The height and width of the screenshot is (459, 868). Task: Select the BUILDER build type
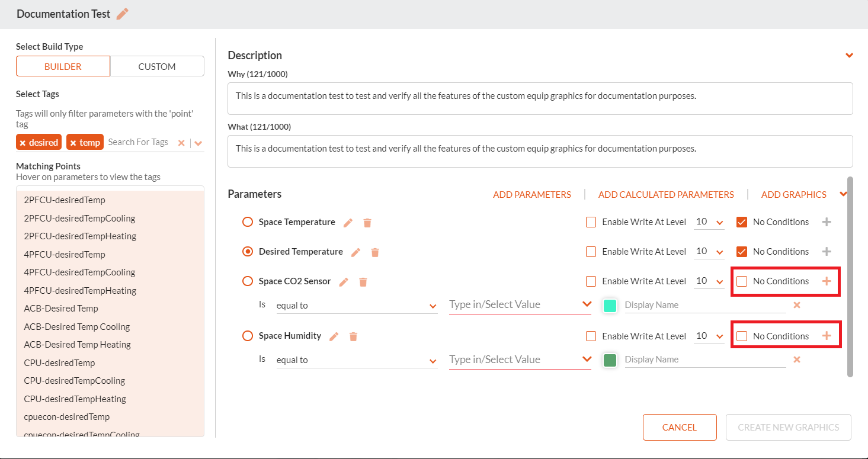(63, 66)
